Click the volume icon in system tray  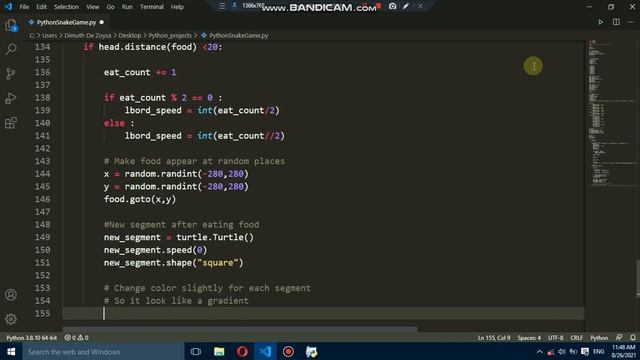562,352
